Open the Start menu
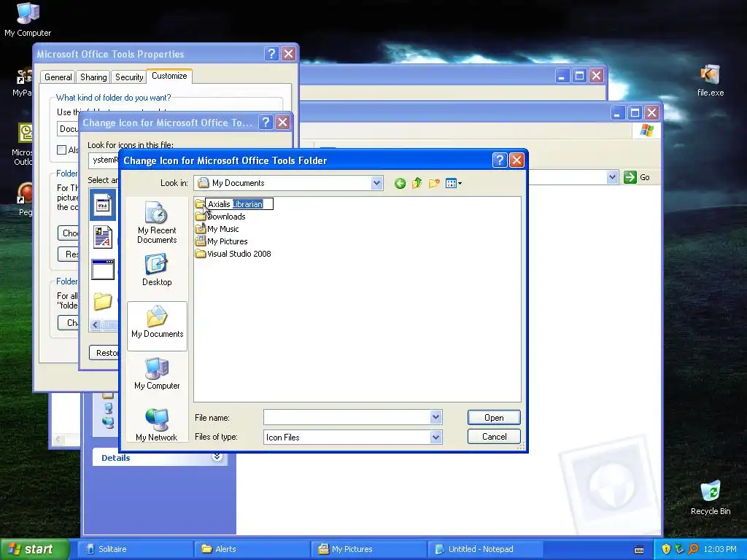This screenshot has height=560, width=747. (x=34, y=549)
